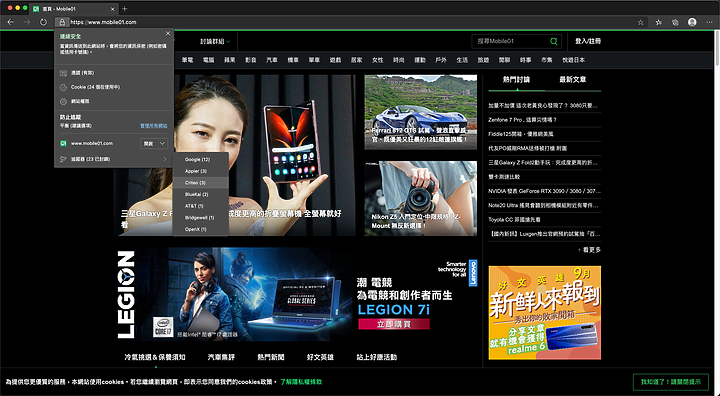
Task: Select Appier (3) in the tracker list
Action: (x=201, y=171)
